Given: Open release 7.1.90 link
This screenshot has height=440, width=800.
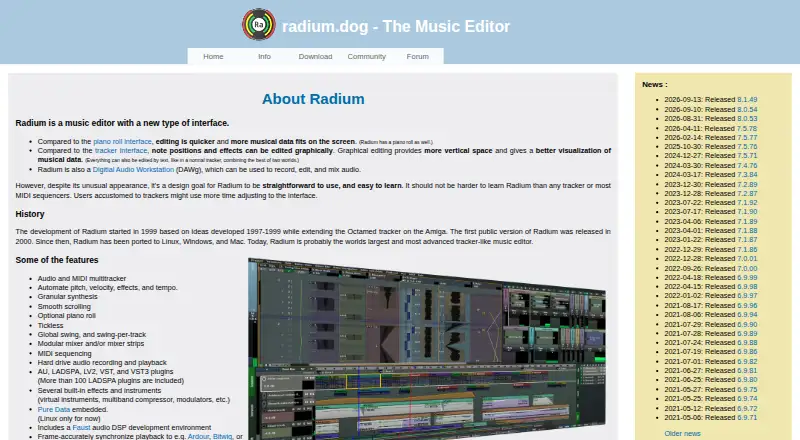Looking at the screenshot, I should [x=747, y=212].
